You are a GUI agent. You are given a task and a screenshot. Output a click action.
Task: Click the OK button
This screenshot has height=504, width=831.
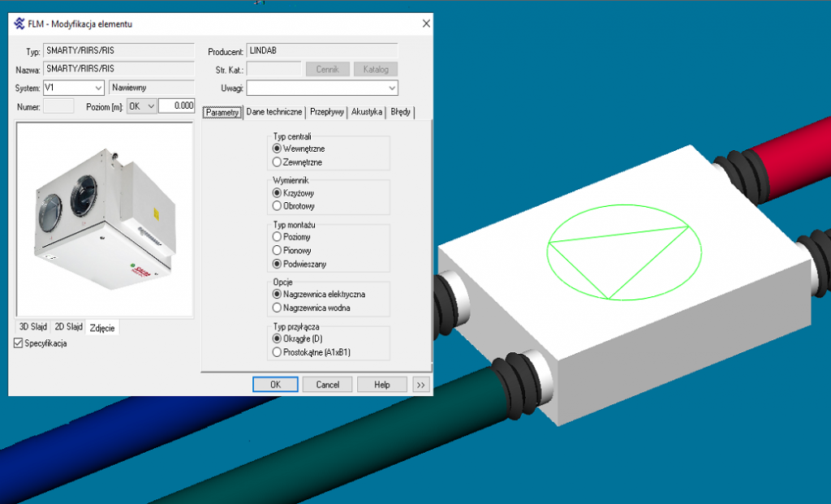pyautogui.click(x=275, y=384)
